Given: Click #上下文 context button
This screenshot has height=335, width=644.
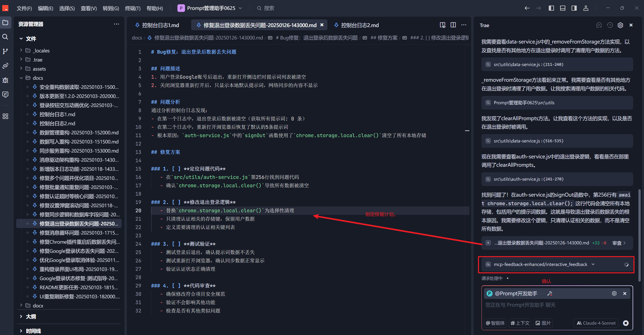Looking at the screenshot, I should pyautogui.click(x=520, y=323).
